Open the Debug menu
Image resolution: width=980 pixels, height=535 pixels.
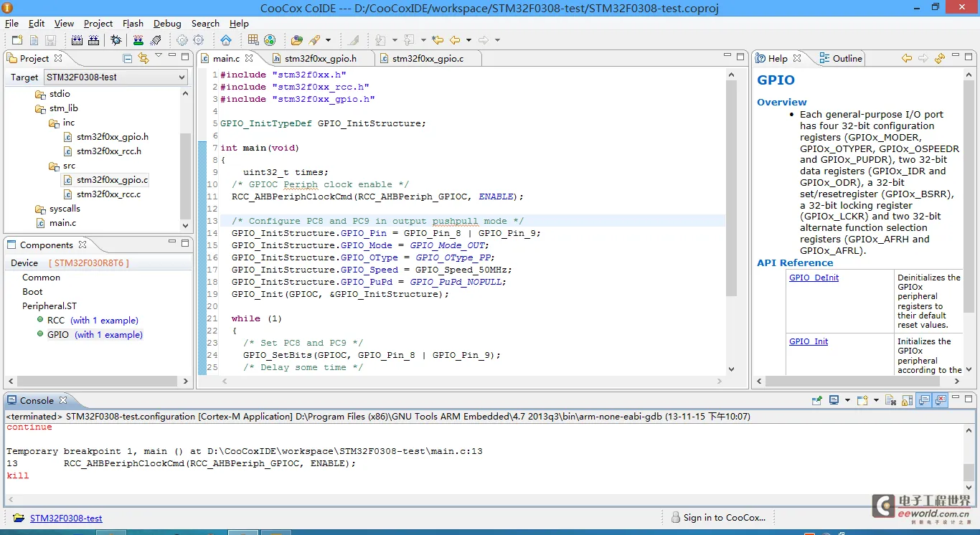167,23
